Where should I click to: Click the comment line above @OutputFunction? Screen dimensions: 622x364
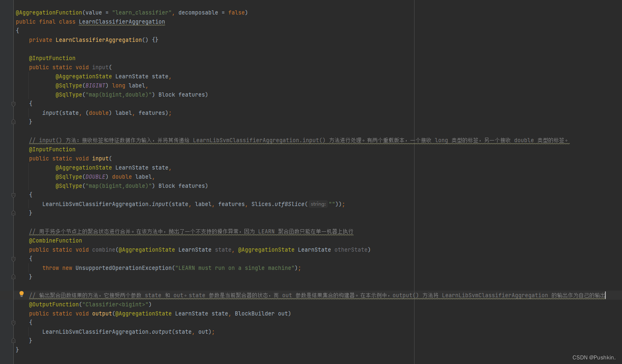pyautogui.click(x=317, y=296)
